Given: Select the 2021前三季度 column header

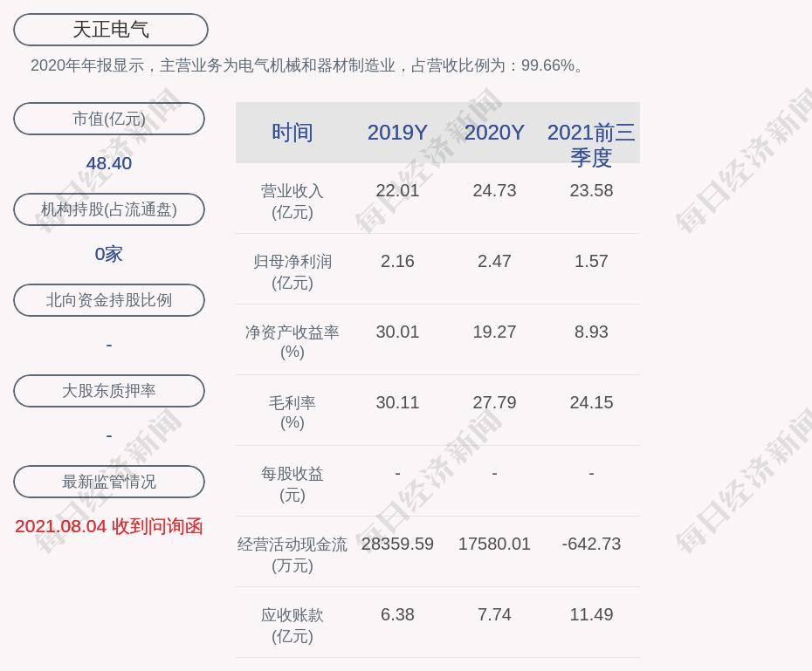Looking at the screenshot, I should coord(591,144).
